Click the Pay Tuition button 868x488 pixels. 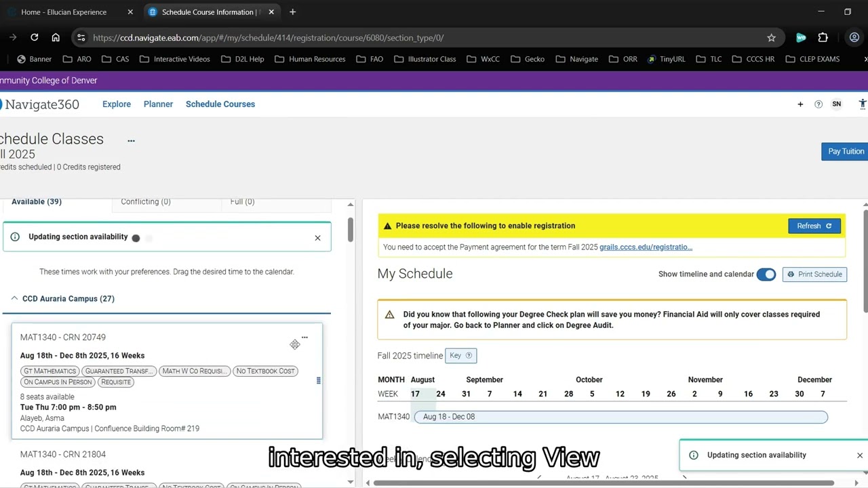pos(846,152)
